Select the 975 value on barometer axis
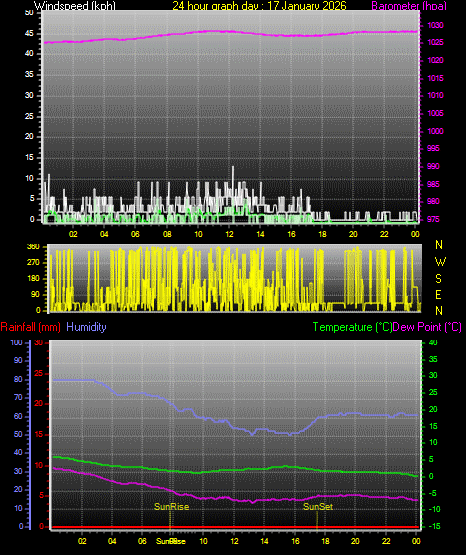Viewport: 466px width, 555px height. click(433, 219)
